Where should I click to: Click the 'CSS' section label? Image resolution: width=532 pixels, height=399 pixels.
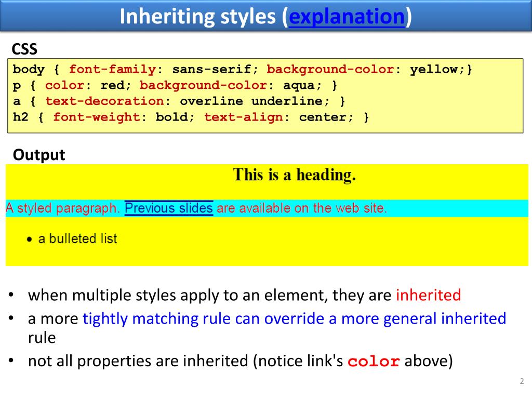24,49
